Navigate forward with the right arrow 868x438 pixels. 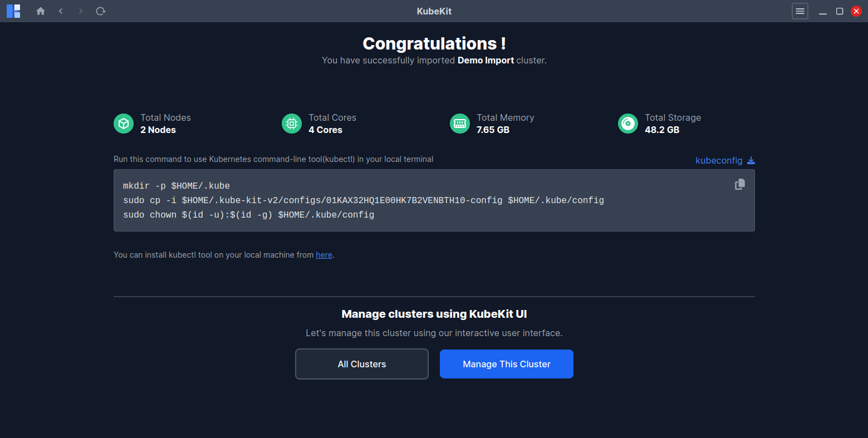coord(81,11)
